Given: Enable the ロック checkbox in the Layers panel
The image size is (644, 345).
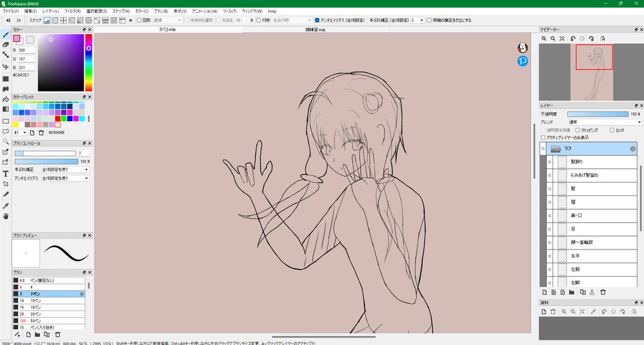Looking at the screenshot, I should tap(612, 130).
